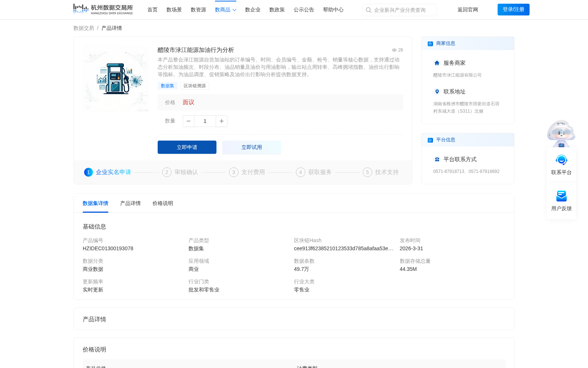Click price value 面议

(x=189, y=102)
